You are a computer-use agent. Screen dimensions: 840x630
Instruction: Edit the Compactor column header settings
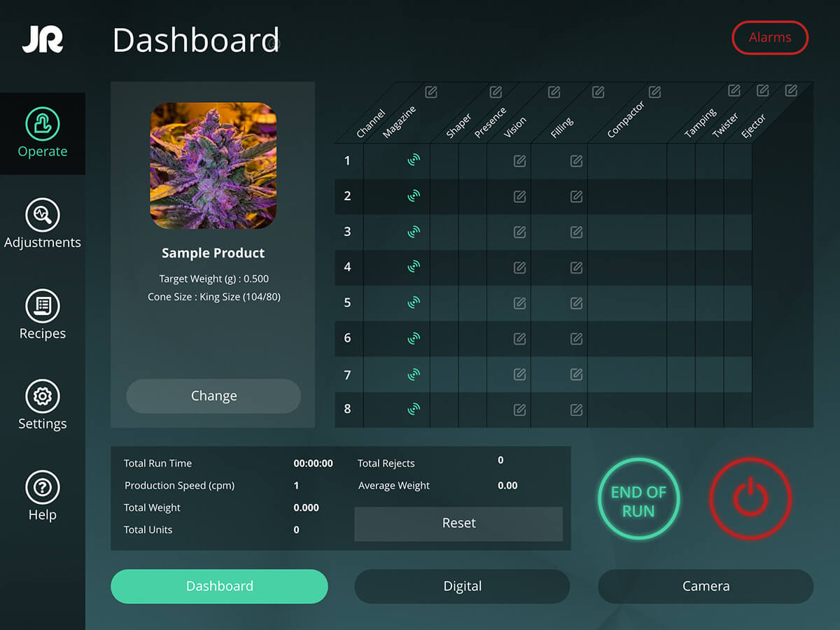[x=654, y=92]
